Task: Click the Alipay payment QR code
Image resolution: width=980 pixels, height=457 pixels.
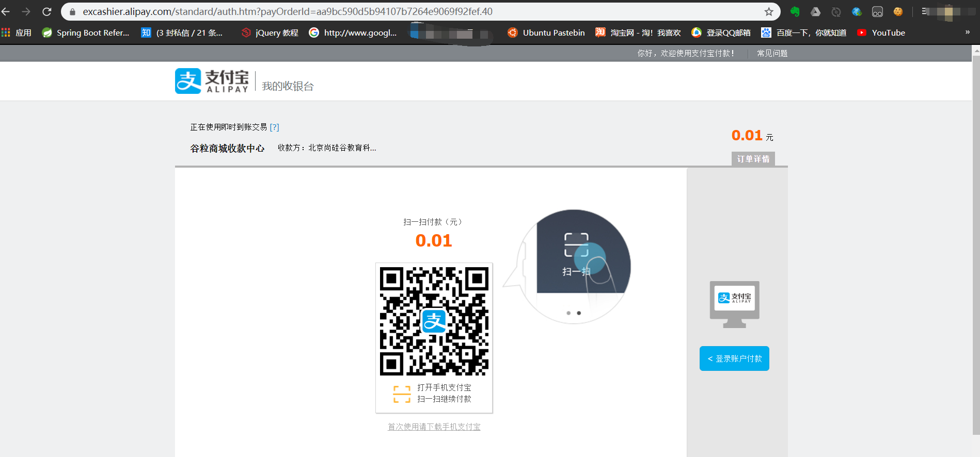Action: [434, 321]
